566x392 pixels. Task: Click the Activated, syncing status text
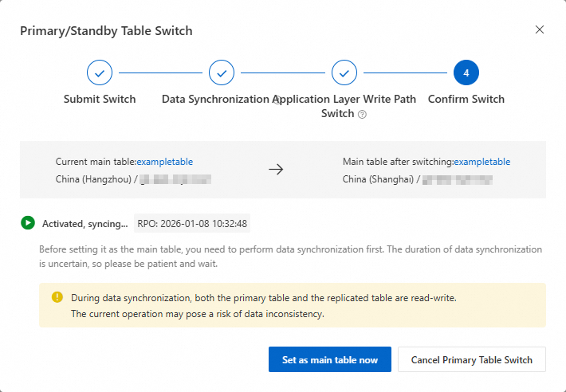pyautogui.click(x=85, y=224)
